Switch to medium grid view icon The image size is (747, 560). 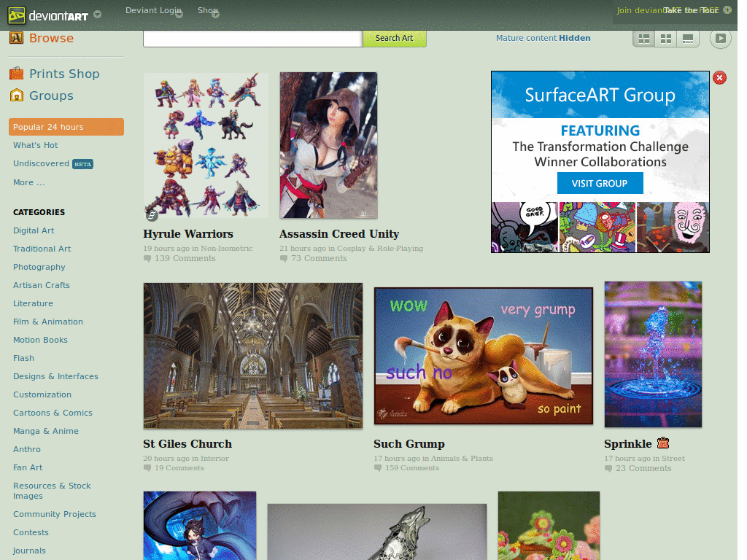click(x=666, y=39)
